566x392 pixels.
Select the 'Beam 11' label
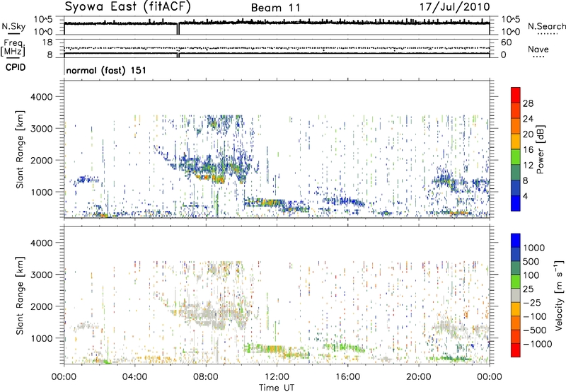[x=275, y=8]
